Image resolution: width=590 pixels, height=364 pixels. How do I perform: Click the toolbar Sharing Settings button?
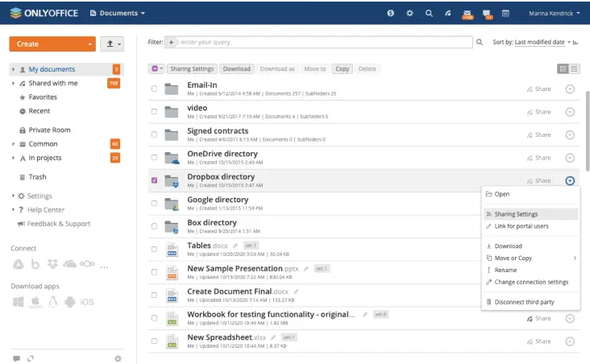click(x=192, y=68)
